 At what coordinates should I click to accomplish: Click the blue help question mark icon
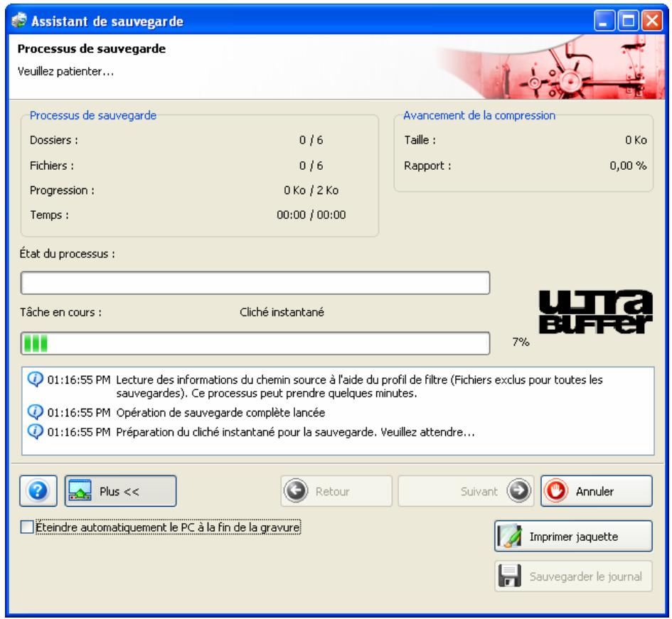point(38,491)
